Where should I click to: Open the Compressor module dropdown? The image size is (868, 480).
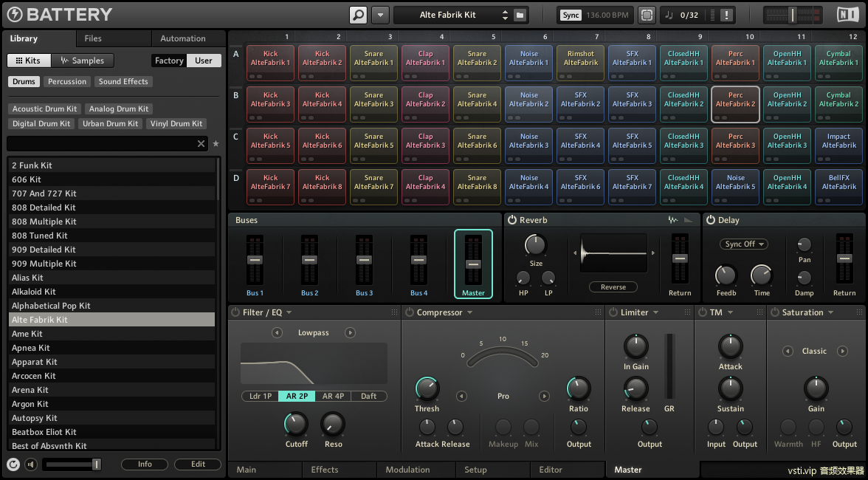point(469,313)
